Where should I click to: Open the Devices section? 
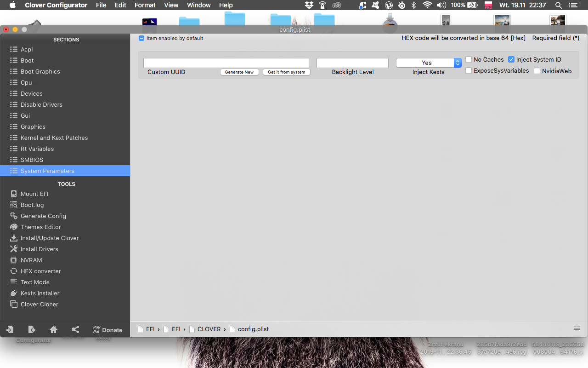(x=65, y=93)
